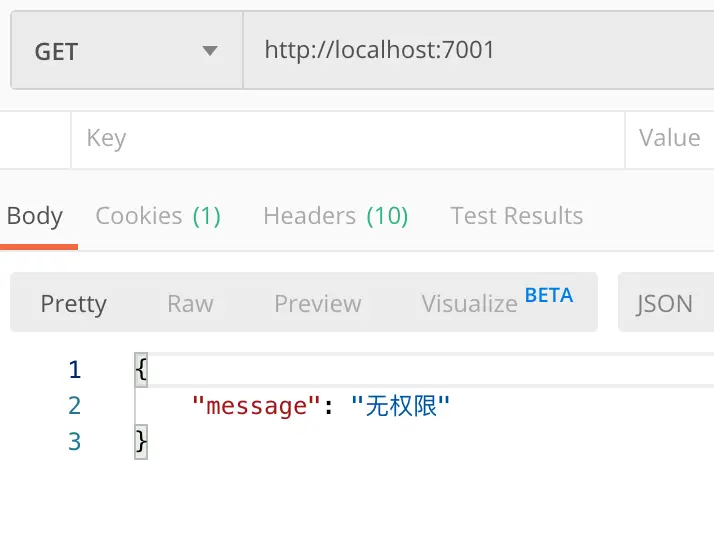Switch to the Preview view mode
This screenshot has width=714, height=536.
pyautogui.click(x=317, y=304)
